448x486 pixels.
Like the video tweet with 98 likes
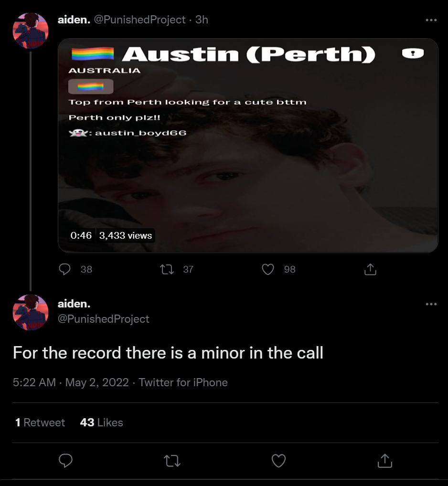268,269
